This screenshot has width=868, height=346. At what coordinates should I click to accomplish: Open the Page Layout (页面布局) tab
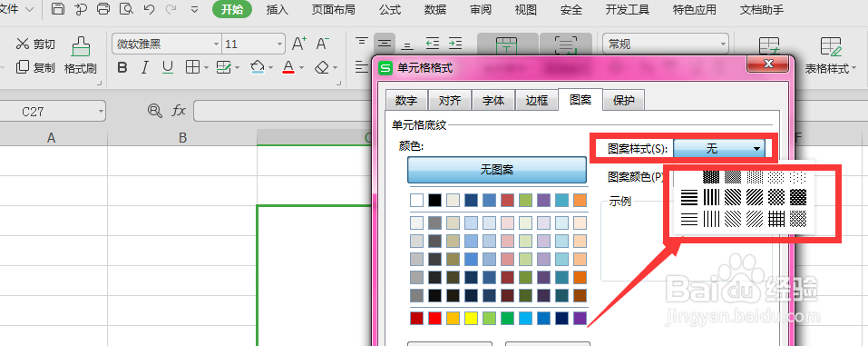click(333, 9)
